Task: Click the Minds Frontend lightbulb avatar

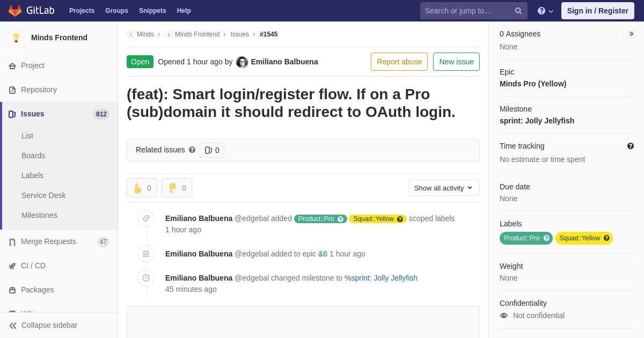Action: [x=16, y=38]
